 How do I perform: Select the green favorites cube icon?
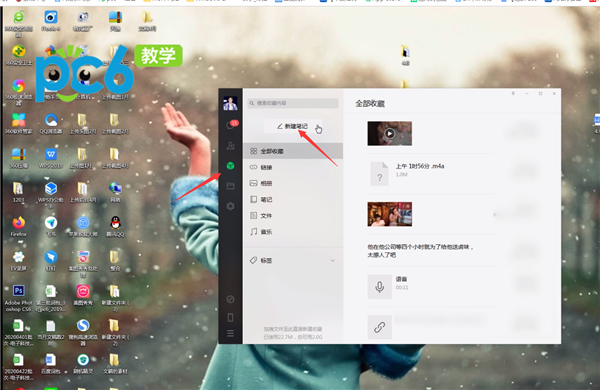pos(230,166)
